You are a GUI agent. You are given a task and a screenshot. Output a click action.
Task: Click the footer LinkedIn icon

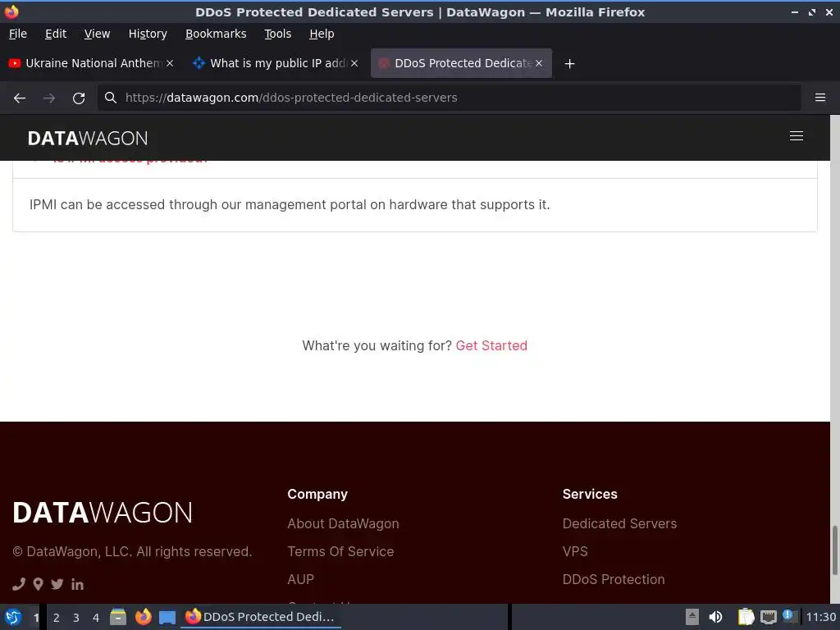tap(77, 584)
